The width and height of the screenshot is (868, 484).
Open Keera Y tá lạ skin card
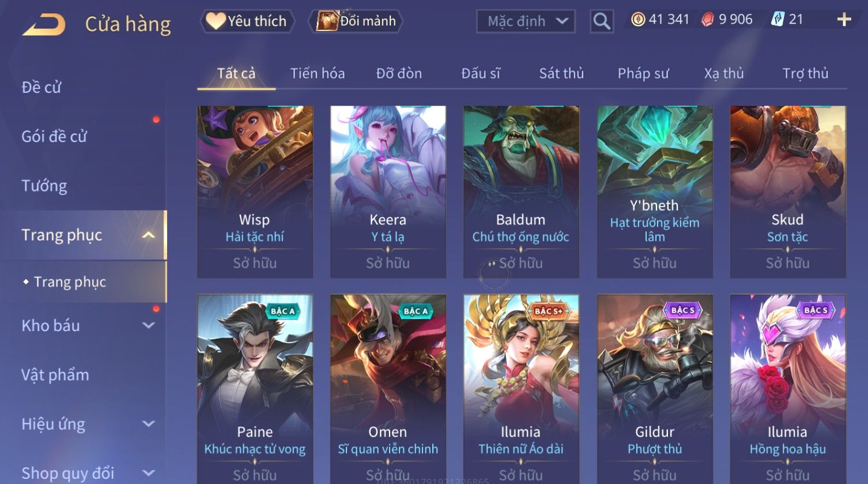(388, 192)
